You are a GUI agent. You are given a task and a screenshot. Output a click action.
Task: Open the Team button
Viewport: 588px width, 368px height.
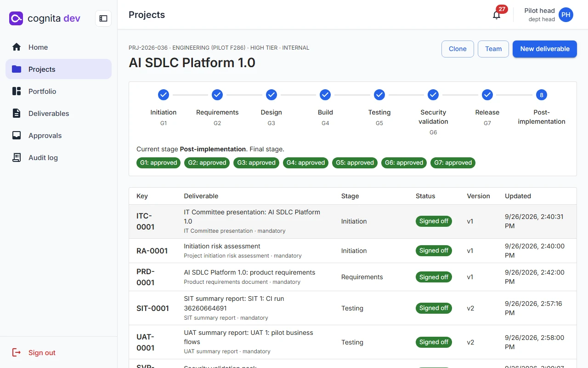pos(493,49)
